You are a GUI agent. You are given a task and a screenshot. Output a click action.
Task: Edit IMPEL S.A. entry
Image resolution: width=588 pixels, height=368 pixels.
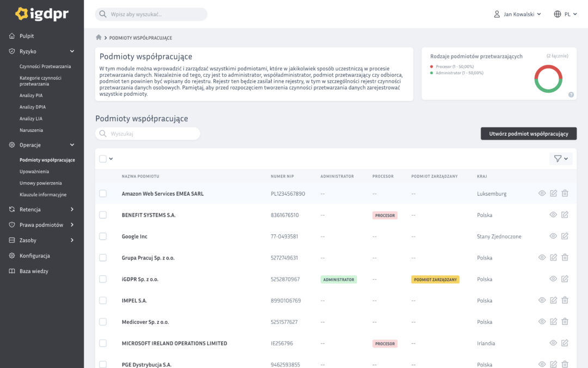[554, 300]
